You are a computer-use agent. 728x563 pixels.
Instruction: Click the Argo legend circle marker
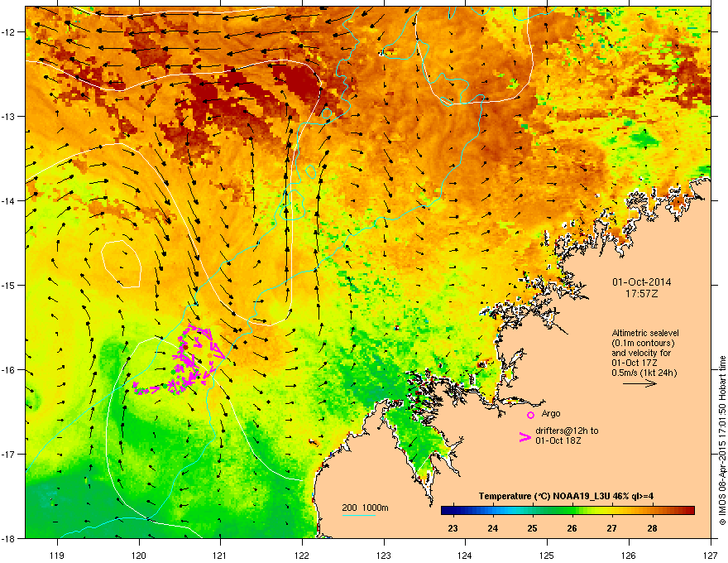(530, 415)
